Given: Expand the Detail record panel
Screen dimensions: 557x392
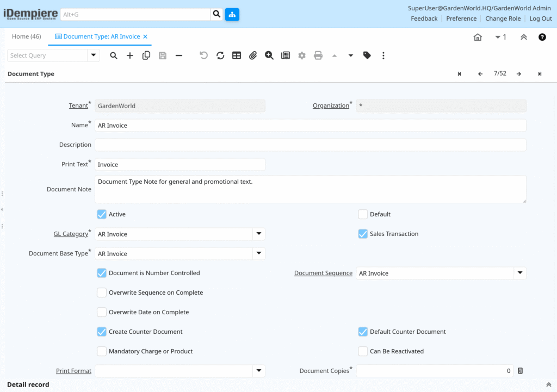Looking at the screenshot, I should [x=549, y=384].
